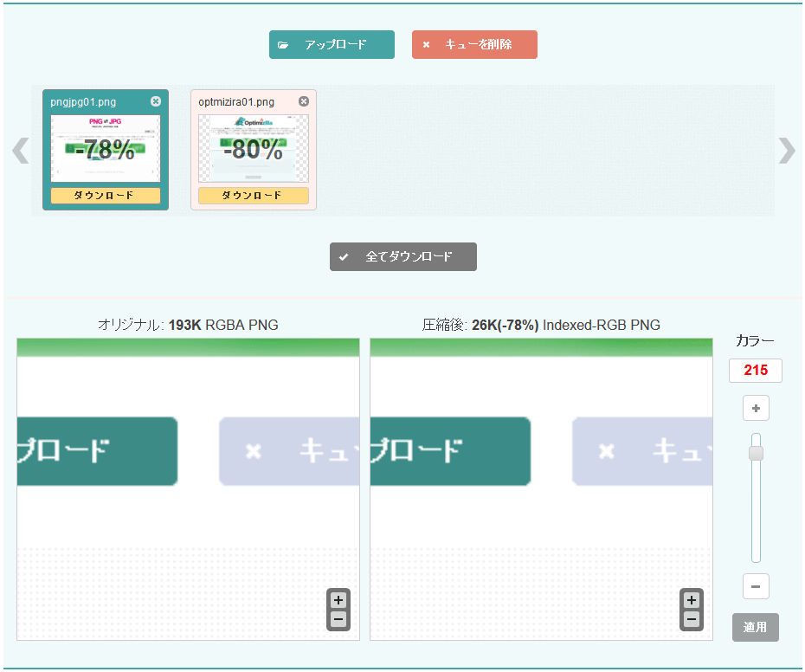Click 全てダウンロード to download all
Screen dimensions: 805x672
[403, 257]
